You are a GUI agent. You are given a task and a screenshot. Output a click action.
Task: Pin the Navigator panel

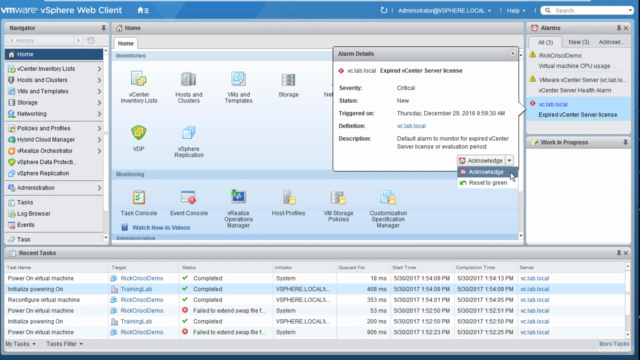pyautogui.click(x=103, y=28)
